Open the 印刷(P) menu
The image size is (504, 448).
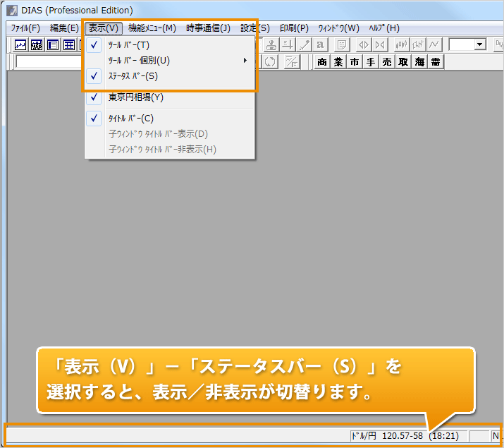(294, 28)
